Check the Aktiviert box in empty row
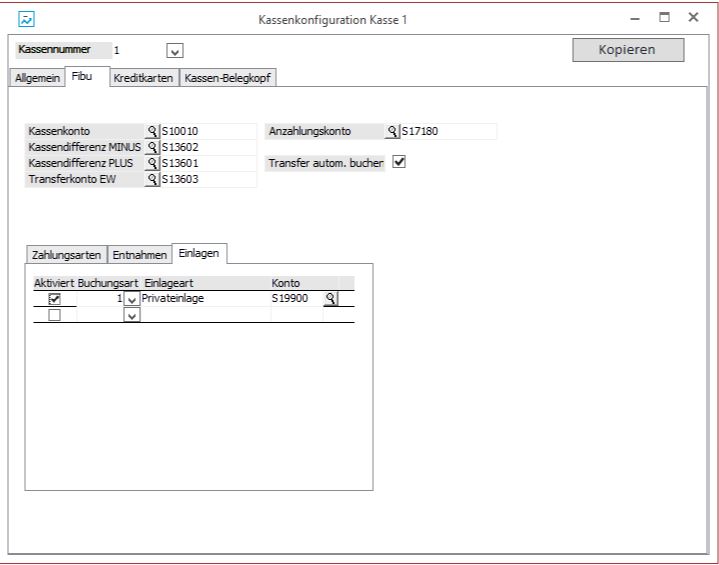Viewport: 719px width, 565px height. coord(54,315)
